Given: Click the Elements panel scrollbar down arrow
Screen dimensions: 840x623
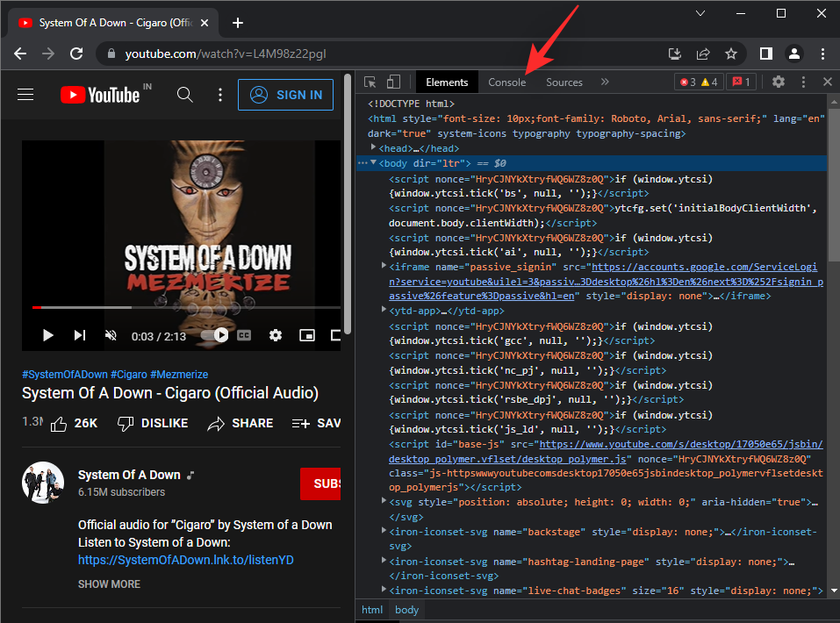Looking at the screenshot, I should pos(834,591).
